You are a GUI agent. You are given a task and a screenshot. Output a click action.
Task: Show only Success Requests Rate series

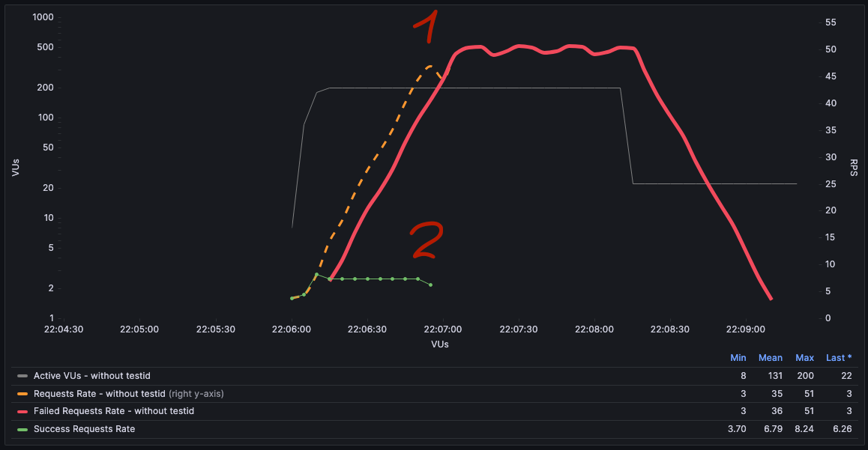tap(84, 429)
